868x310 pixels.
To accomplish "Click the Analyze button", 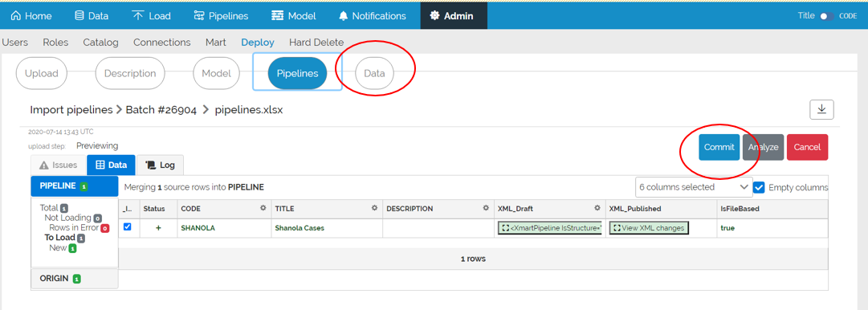I will [x=764, y=147].
